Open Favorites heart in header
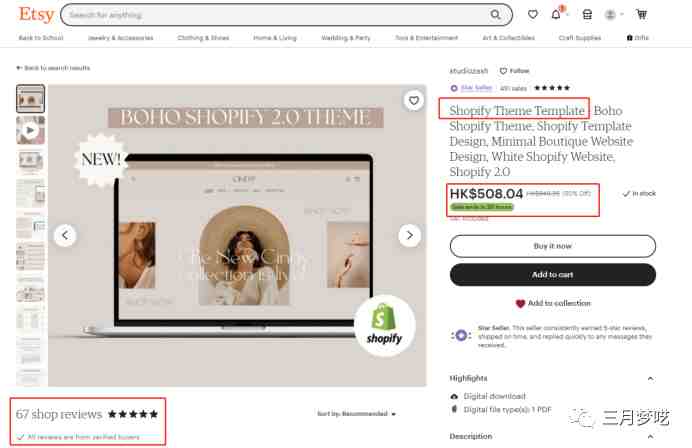 (x=533, y=15)
